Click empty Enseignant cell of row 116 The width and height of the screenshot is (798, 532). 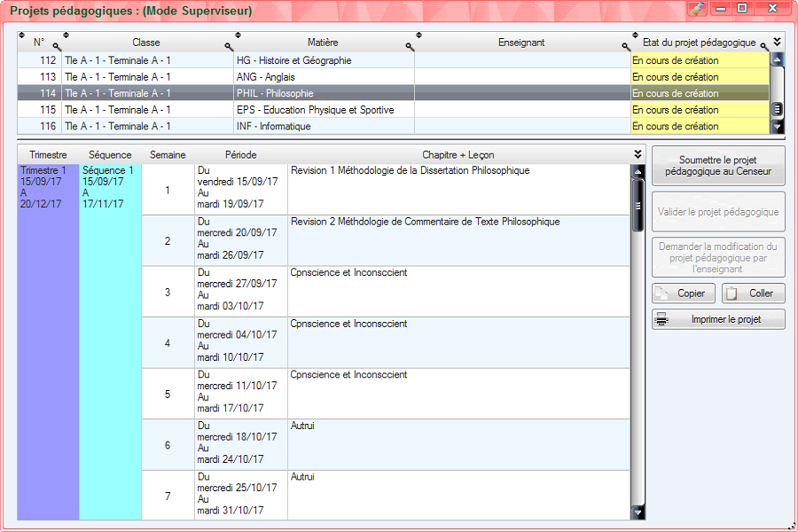tap(522, 126)
